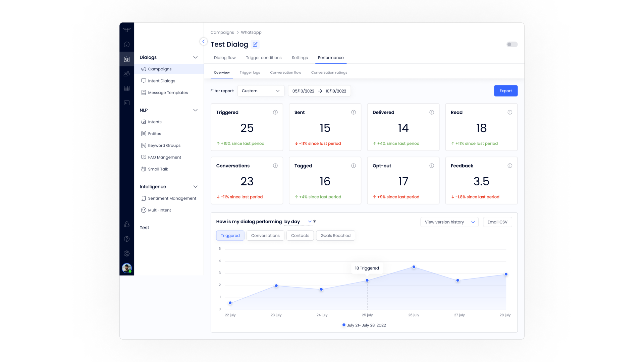Image resolution: width=644 pixels, height=362 pixels.
Task: Toggle the Test Dialog activation switch
Action: (x=512, y=45)
